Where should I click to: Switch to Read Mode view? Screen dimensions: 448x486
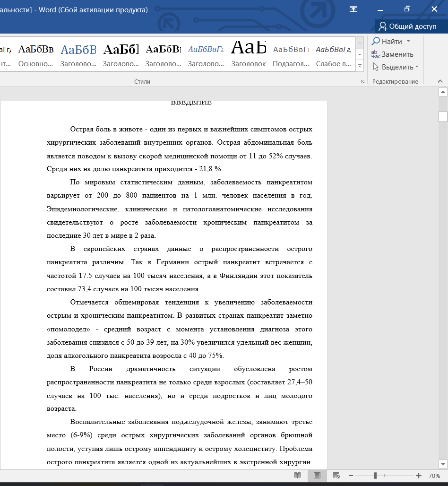click(x=297, y=475)
